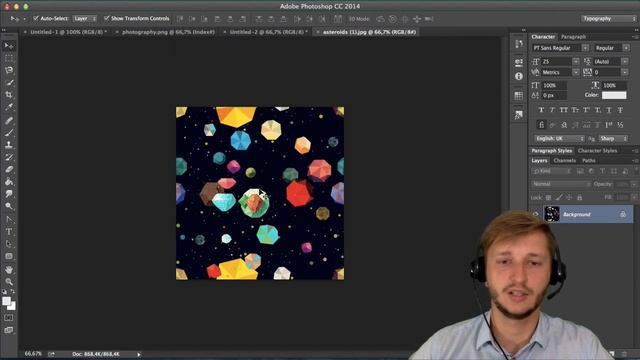Open the Layers panel flyout menu
This screenshot has width=640, height=360.
click(x=635, y=161)
